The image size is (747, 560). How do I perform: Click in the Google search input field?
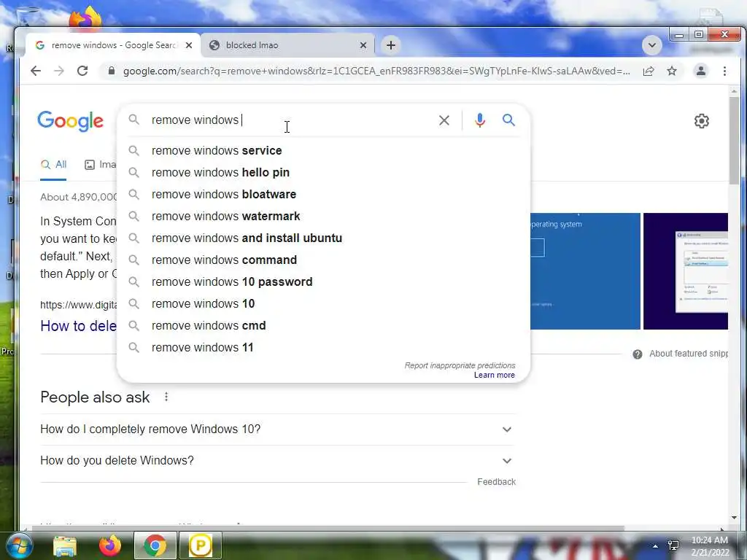tap(290, 120)
